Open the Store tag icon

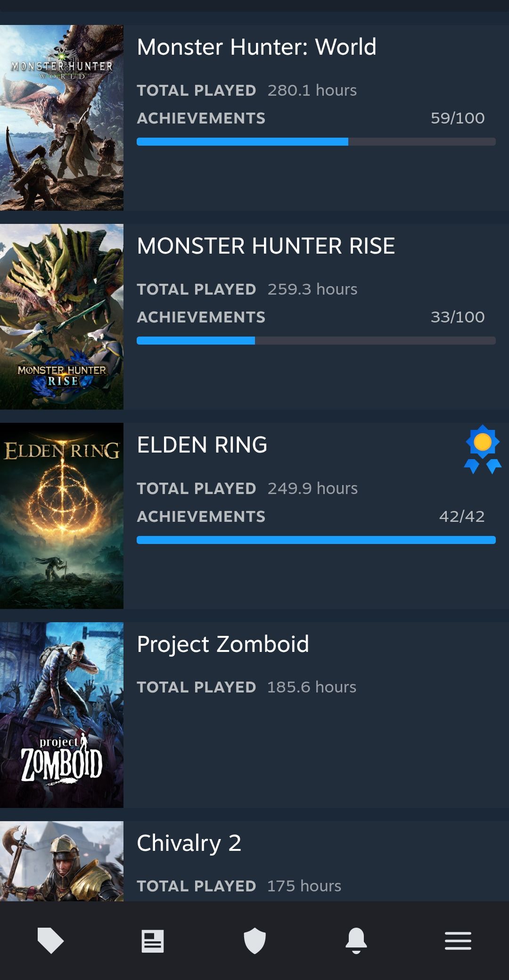coord(50,940)
